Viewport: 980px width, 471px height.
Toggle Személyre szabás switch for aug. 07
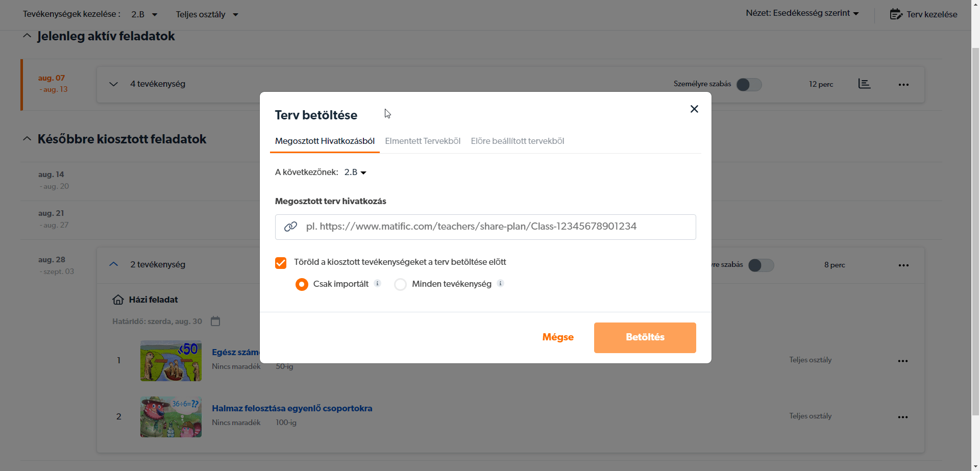coord(749,85)
